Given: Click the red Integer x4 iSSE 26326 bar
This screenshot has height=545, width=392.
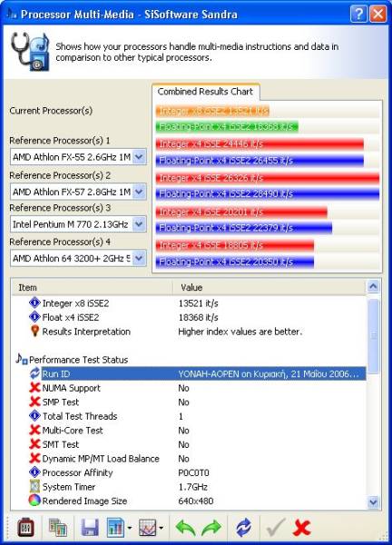Looking at the screenshot, I should [x=268, y=178].
